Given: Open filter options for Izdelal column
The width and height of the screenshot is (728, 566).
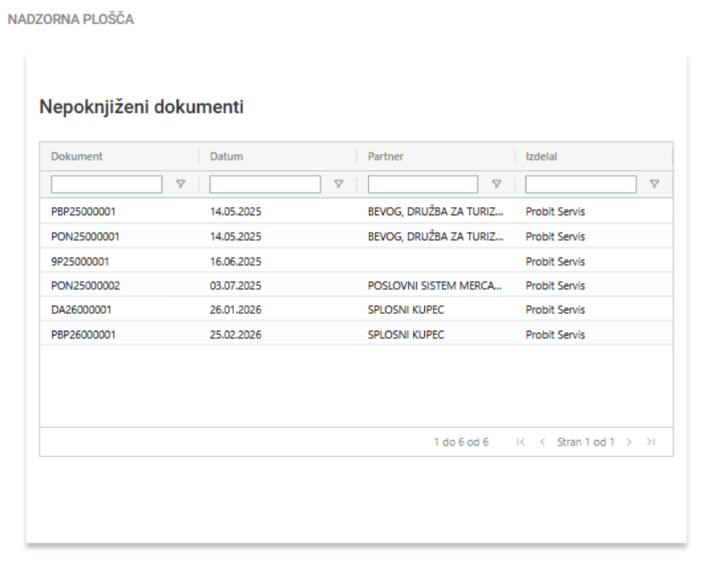Looking at the screenshot, I should pos(654,184).
